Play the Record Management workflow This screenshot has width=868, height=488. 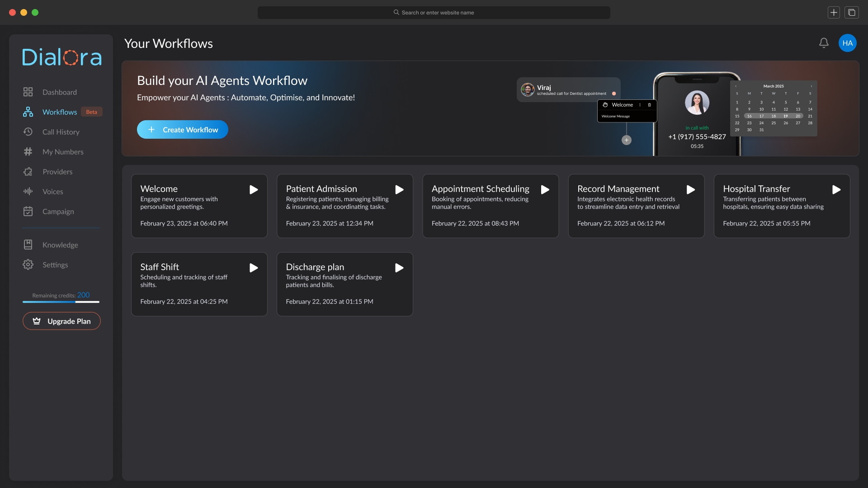690,190
